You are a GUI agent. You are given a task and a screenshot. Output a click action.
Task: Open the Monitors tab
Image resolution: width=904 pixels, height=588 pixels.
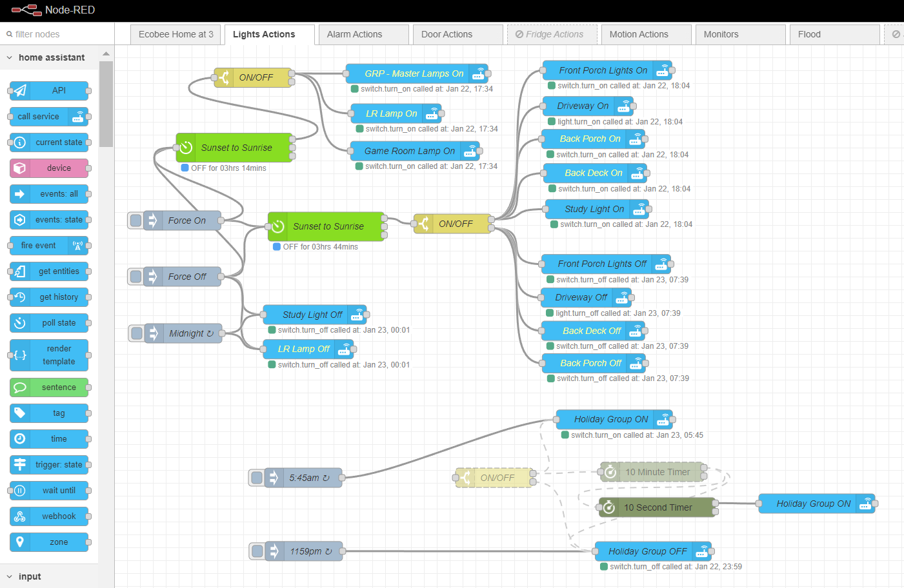pos(740,34)
